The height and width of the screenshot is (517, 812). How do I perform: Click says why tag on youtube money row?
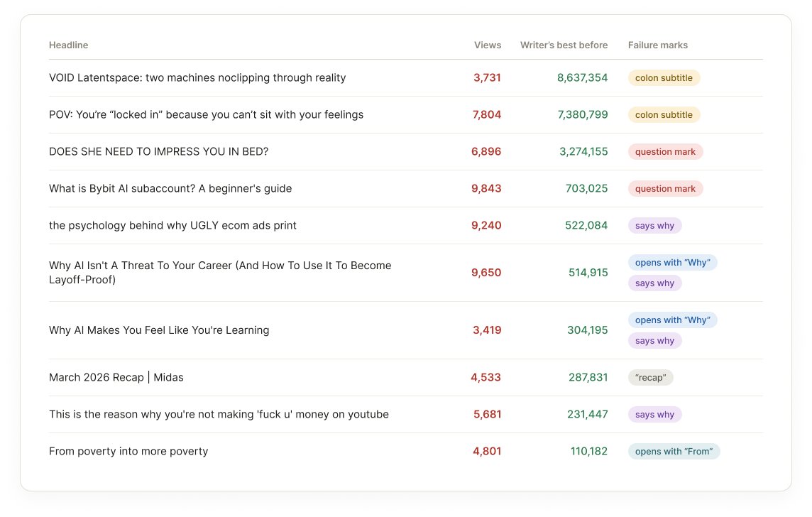[654, 415]
